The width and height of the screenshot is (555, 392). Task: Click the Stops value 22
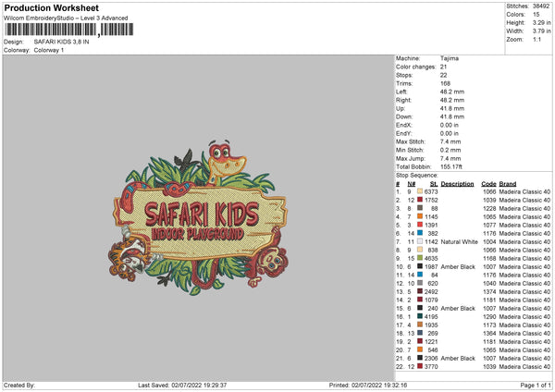[x=443, y=75]
